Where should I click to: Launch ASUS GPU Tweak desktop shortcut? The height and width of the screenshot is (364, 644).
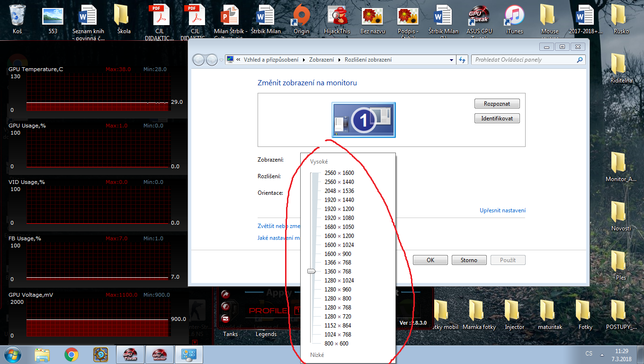pos(479,21)
